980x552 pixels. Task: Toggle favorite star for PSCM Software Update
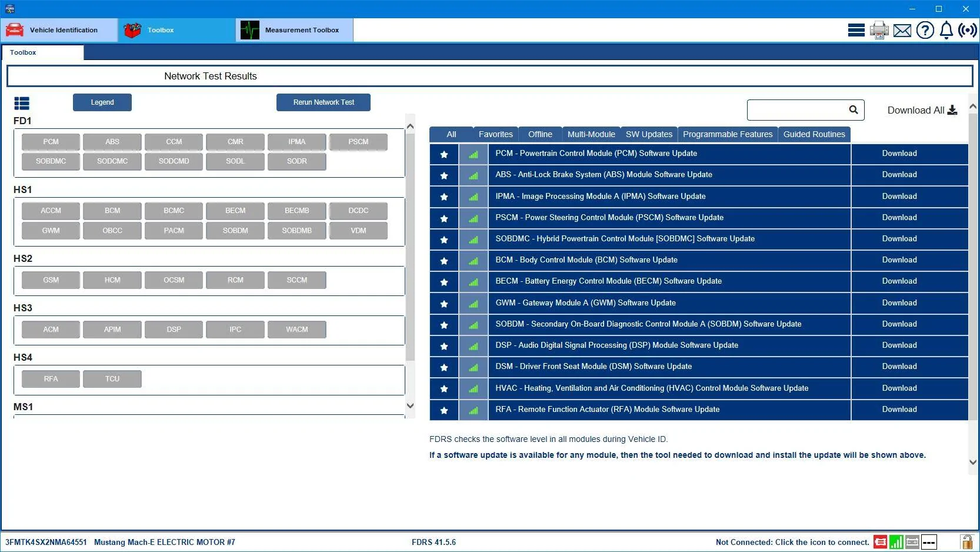tap(444, 218)
